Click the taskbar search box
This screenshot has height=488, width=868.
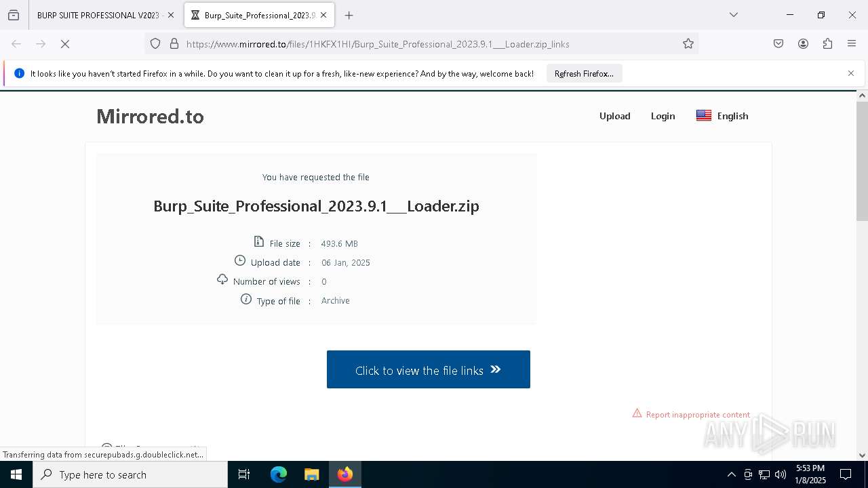pyautogui.click(x=130, y=474)
